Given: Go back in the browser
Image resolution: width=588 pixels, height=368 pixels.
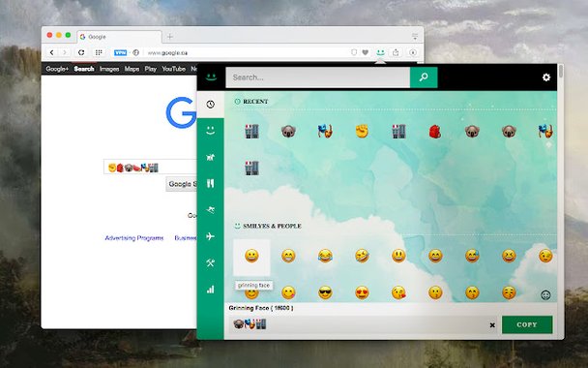Looking at the screenshot, I should coord(52,52).
